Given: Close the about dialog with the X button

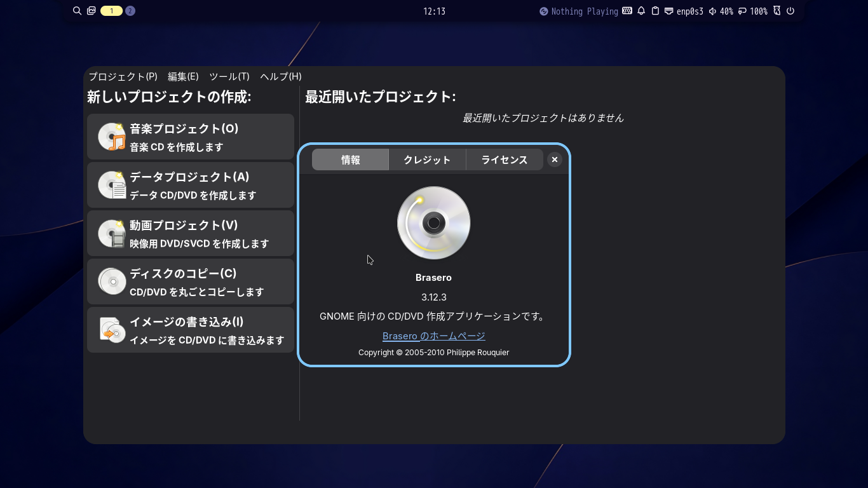Looking at the screenshot, I should point(555,159).
